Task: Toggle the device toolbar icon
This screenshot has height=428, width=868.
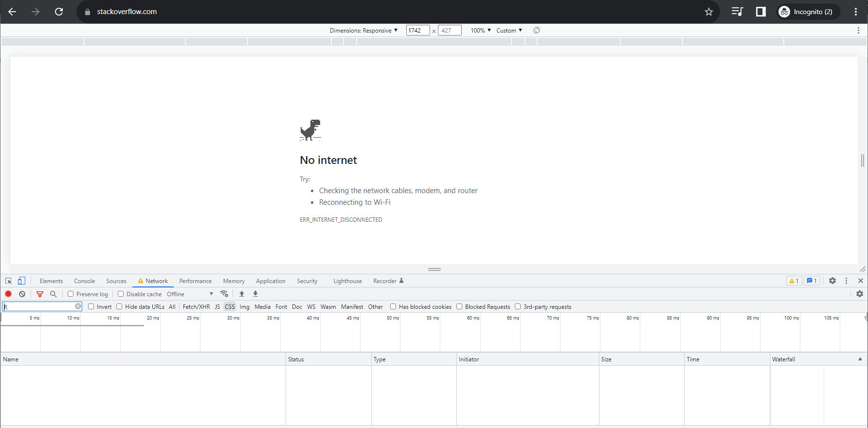Action: tap(21, 281)
